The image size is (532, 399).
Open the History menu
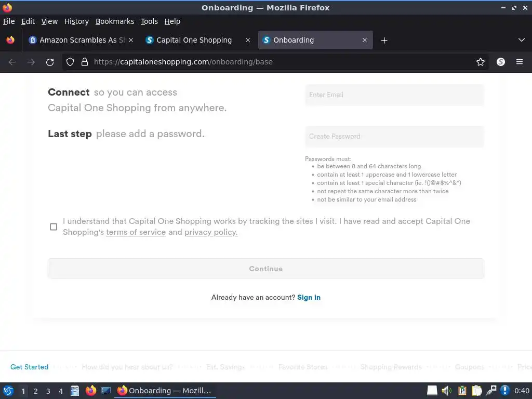click(77, 21)
